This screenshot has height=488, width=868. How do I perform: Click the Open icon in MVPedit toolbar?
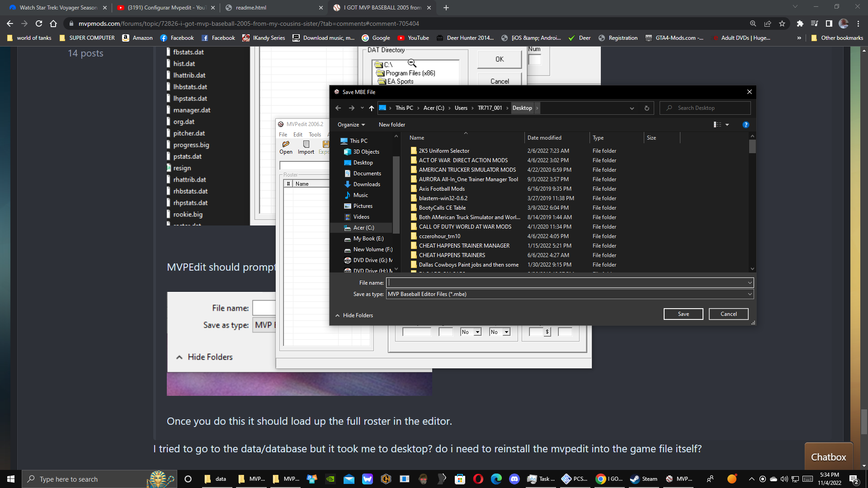pos(286,147)
